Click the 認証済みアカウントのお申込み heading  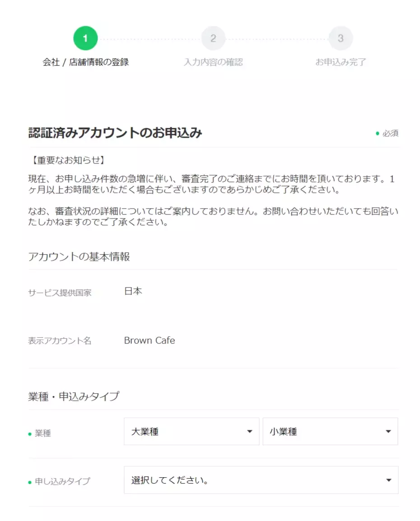115,133
